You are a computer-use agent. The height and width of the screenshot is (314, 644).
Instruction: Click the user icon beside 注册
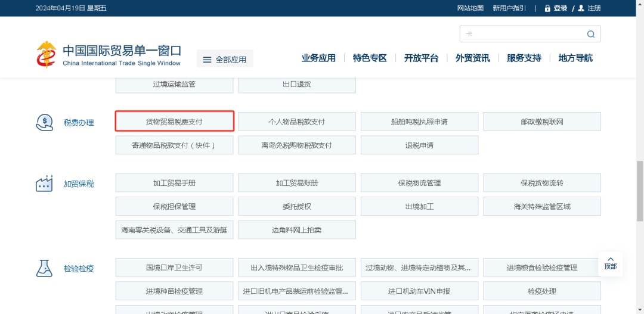581,8
